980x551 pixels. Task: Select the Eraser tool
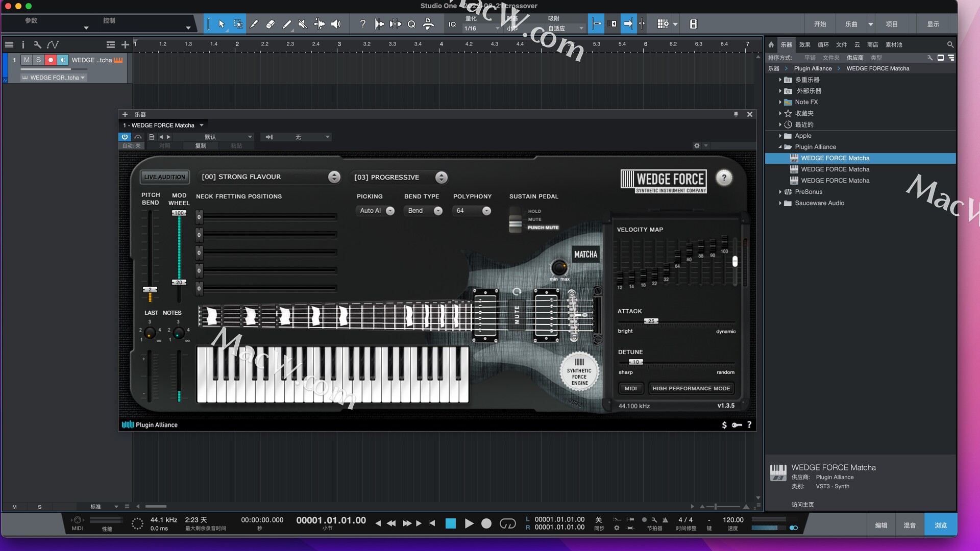pyautogui.click(x=271, y=24)
